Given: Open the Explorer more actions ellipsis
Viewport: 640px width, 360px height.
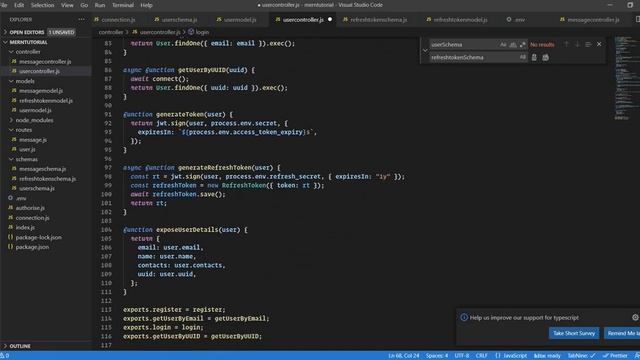Looking at the screenshot, I should coord(82,19).
